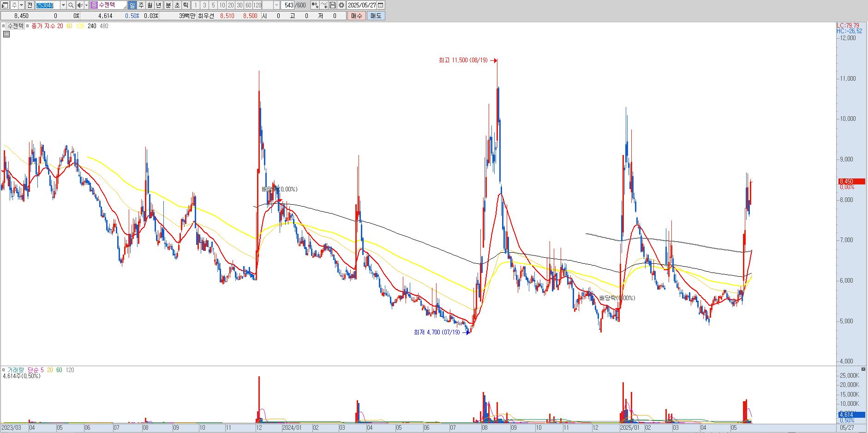This screenshot has width=868, height=433.
Task: Switch to weekly chart period 주
Action: click(141, 5)
